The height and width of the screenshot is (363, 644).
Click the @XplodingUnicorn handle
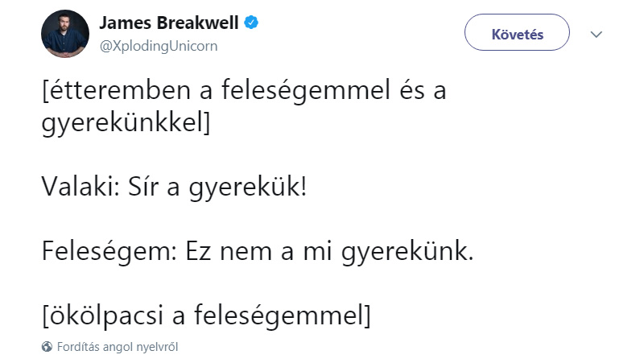click(x=159, y=46)
